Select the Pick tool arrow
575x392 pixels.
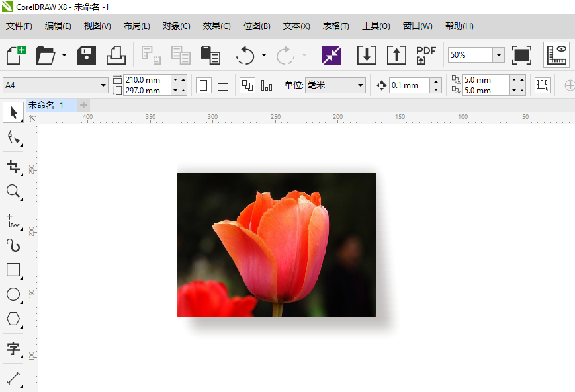(13, 112)
